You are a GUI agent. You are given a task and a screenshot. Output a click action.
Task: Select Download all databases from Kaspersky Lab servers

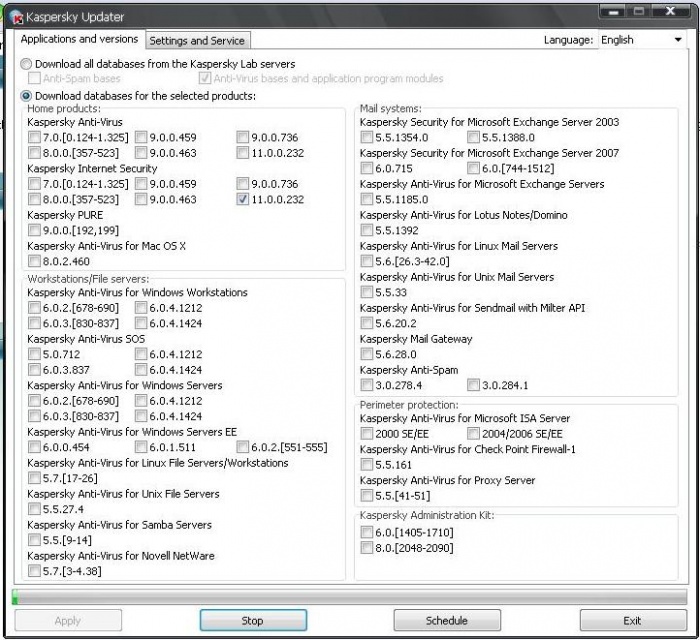[x=26, y=64]
